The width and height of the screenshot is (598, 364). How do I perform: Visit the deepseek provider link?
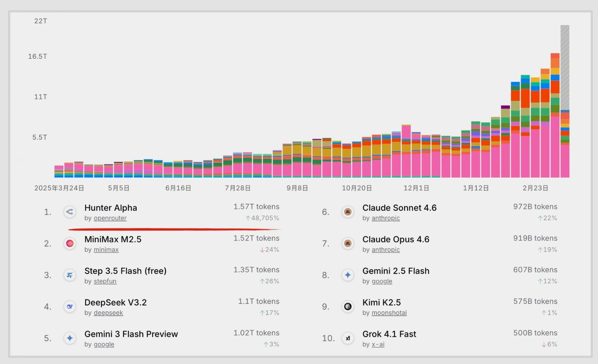(108, 313)
